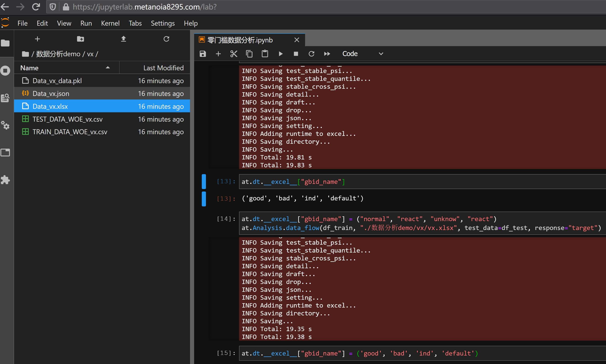Run the selected cell
The image size is (606, 364).
coord(280,54)
